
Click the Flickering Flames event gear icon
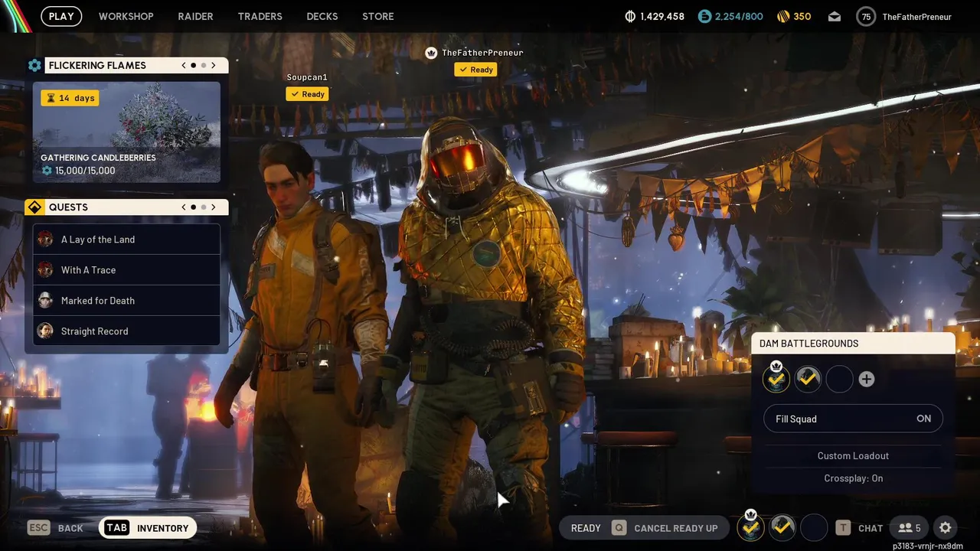pos(34,65)
